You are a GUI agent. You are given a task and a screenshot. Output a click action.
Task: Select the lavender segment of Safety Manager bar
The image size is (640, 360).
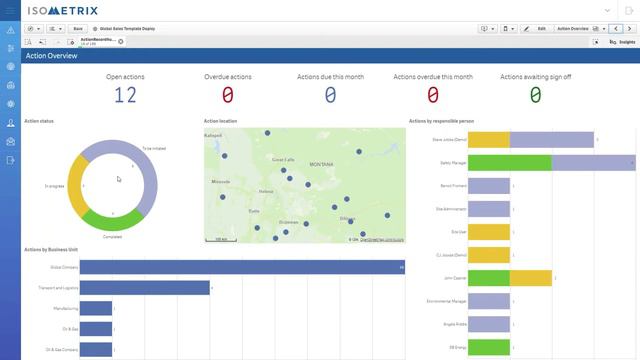pyautogui.click(x=594, y=163)
